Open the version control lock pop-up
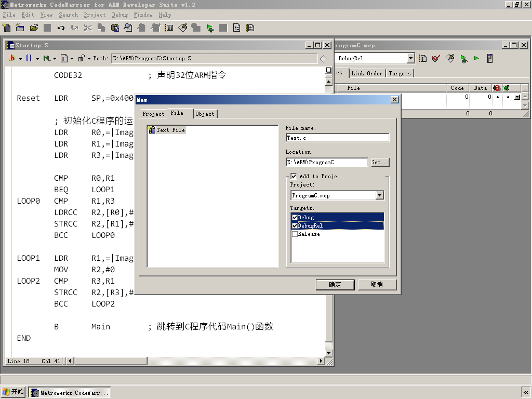Image resolution: width=532 pixels, height=399 pixels. click(x=84, y=58)
